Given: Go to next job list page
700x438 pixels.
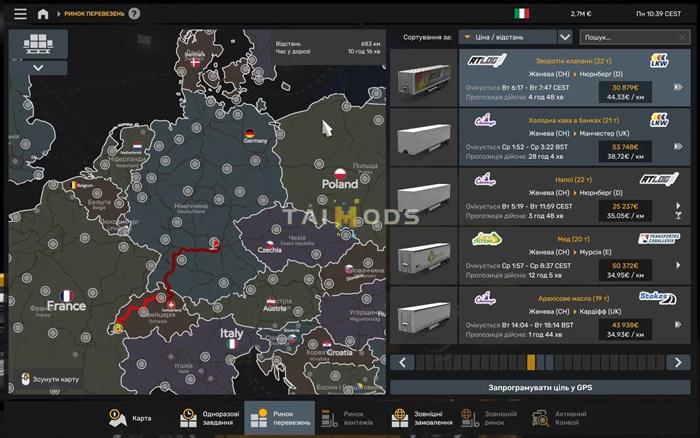Looking at the screenshot, I should point(678,362).
